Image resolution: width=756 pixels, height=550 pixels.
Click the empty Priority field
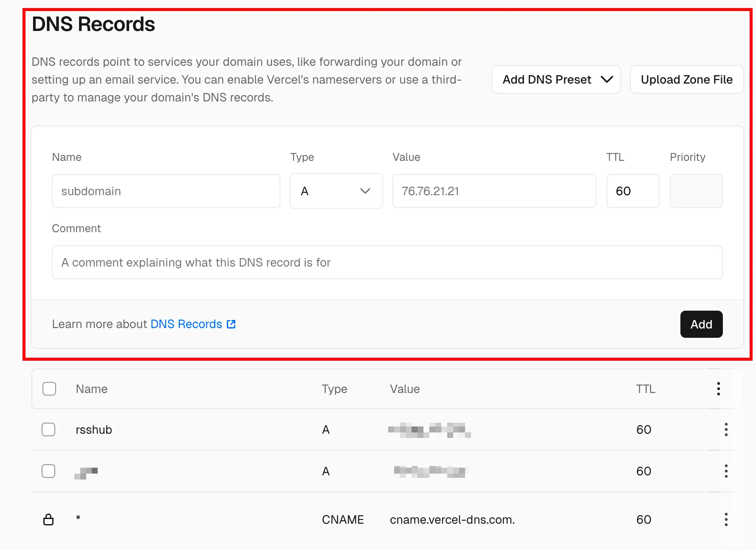(696, 191)
